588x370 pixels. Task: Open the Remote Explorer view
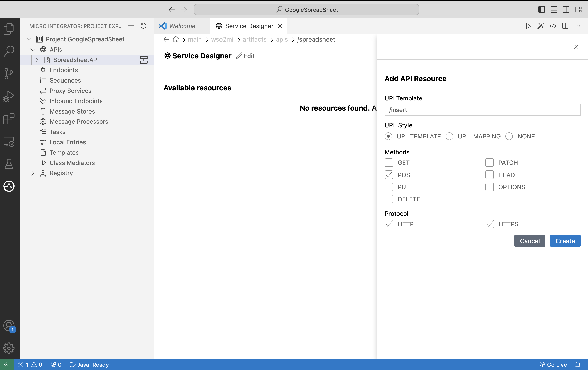click(9, 141)
